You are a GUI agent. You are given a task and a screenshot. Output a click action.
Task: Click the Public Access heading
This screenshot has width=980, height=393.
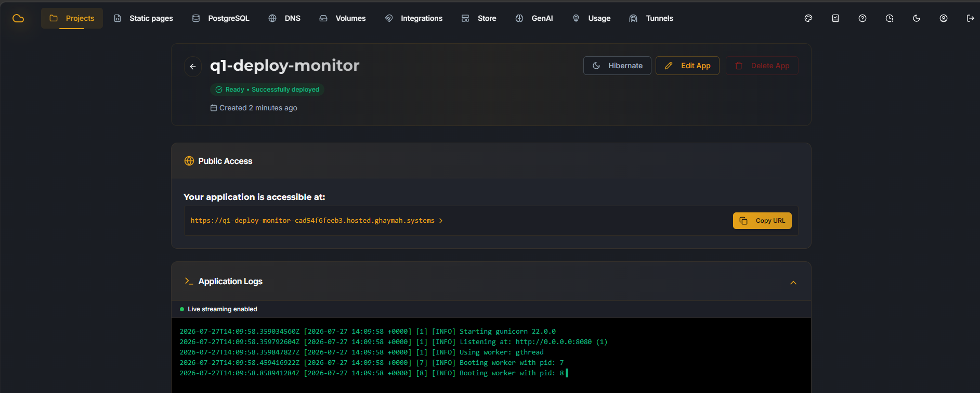[x=225, y=161]
